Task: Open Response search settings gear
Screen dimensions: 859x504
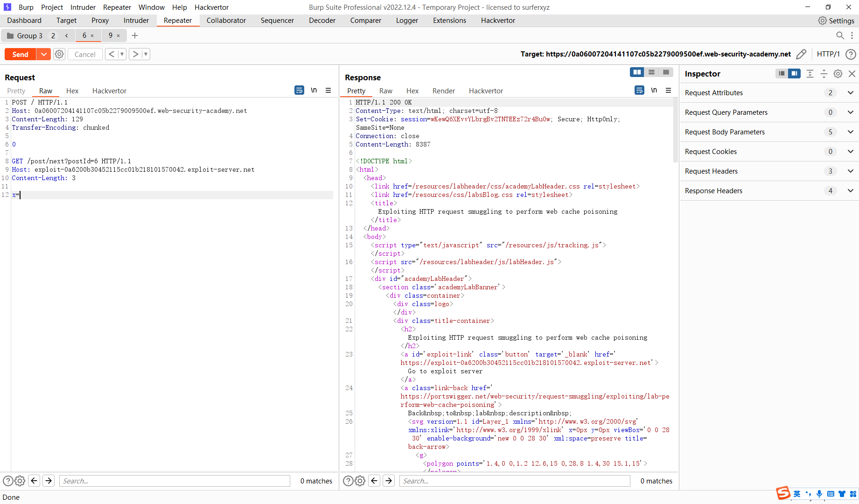Action: pos(360,481)
